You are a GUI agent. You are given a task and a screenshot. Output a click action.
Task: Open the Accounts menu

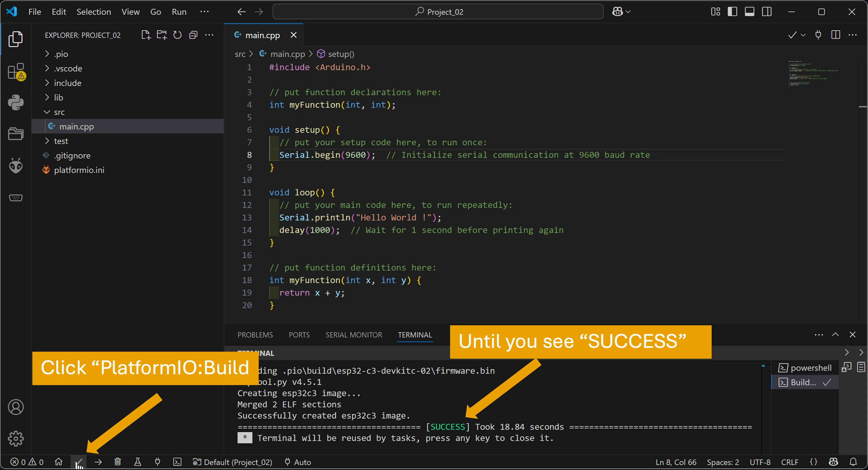click(16, 407)
